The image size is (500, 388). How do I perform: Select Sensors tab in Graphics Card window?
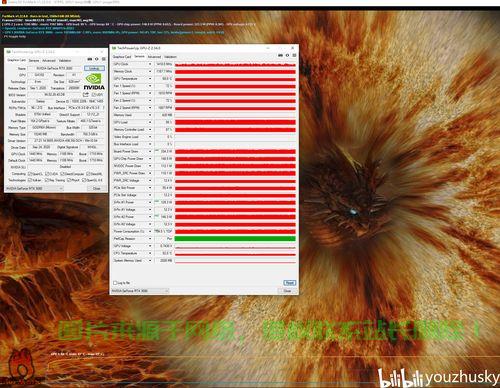pos(34,61)
